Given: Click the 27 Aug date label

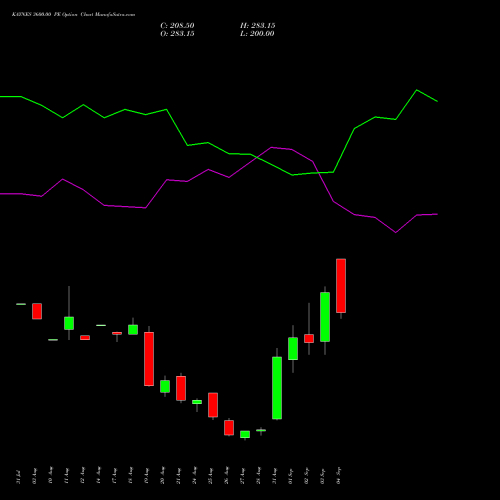Looking at the screenshot, I should coord(243,476).
